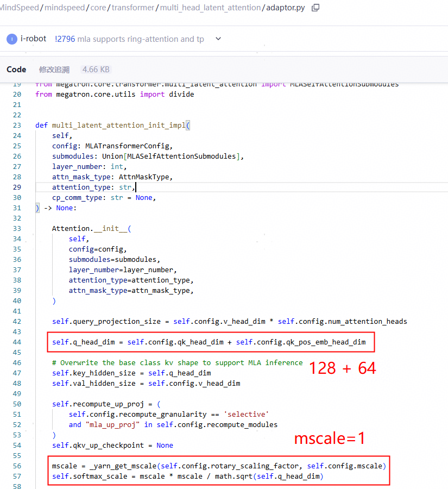The height and width of the screenshot is (489, 448).
Task: Click 'self.key_hidden_size' on line 47
Action: [x=93, y=373]
